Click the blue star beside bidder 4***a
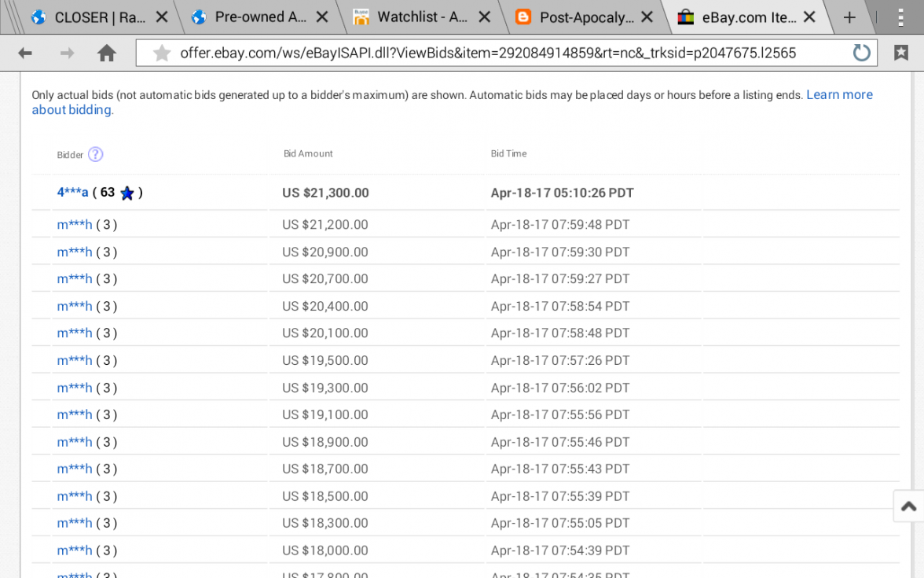Screen dimensions: 924x578 (126, 193)
